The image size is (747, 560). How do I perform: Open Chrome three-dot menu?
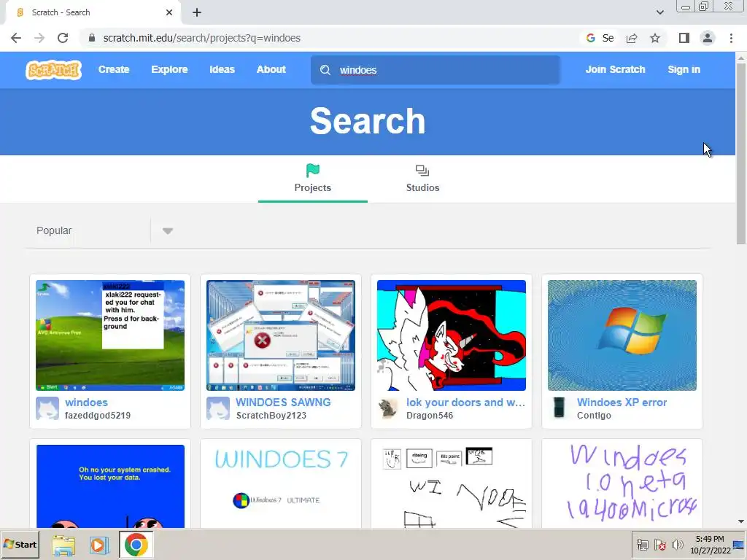coord(731,38)
